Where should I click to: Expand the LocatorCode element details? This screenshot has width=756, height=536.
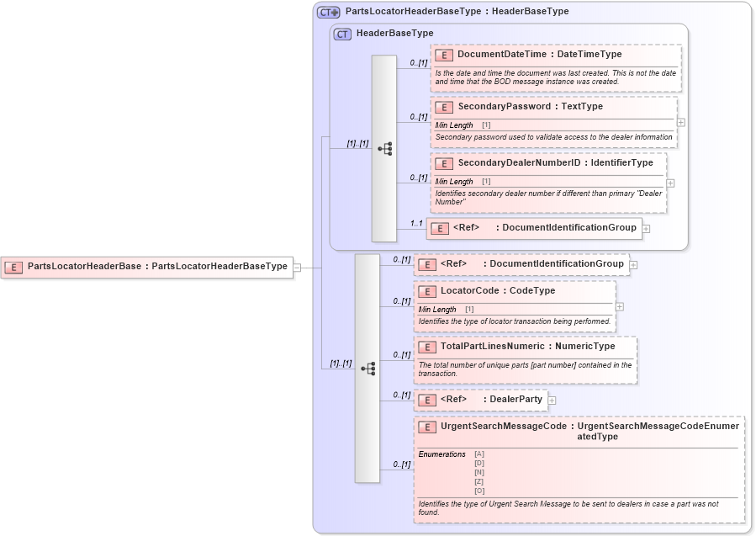(x=619, y=306)
